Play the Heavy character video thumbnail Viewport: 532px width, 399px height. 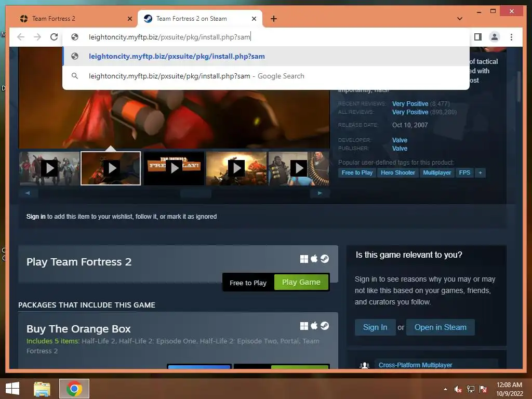[x=299, y=168]
